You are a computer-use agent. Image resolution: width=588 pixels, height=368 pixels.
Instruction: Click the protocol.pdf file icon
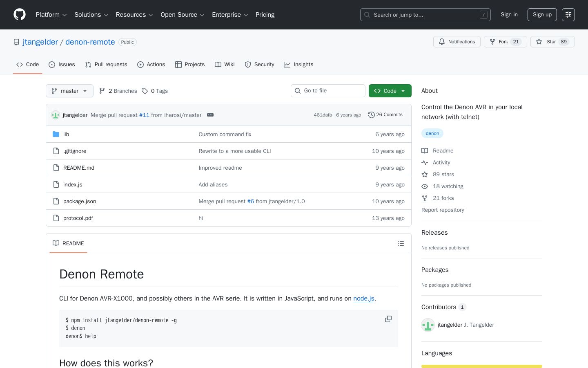(56, 218)
